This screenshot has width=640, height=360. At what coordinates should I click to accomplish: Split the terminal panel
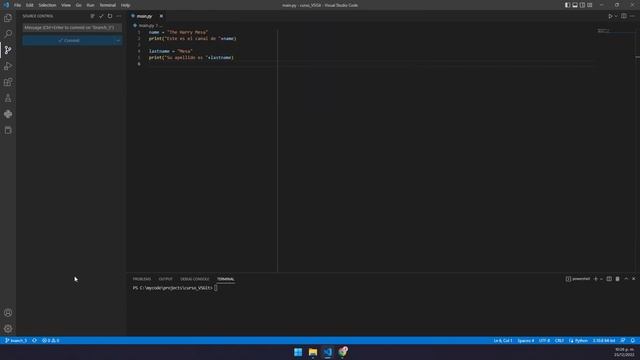coord(609,279)
